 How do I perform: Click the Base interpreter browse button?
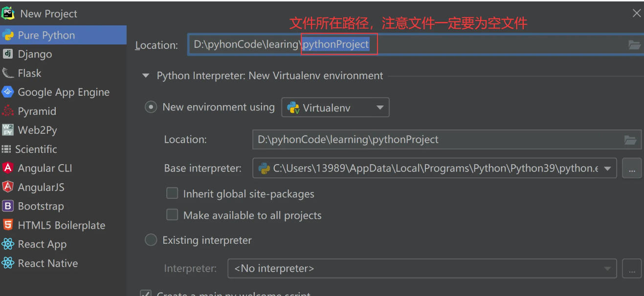[632, 168]
